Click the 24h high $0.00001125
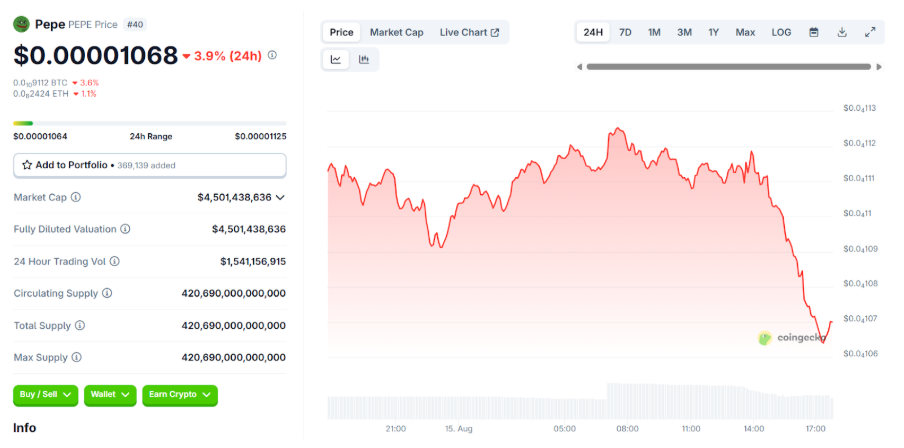Screen dimensions: 904x448 (x=261, y=137)
